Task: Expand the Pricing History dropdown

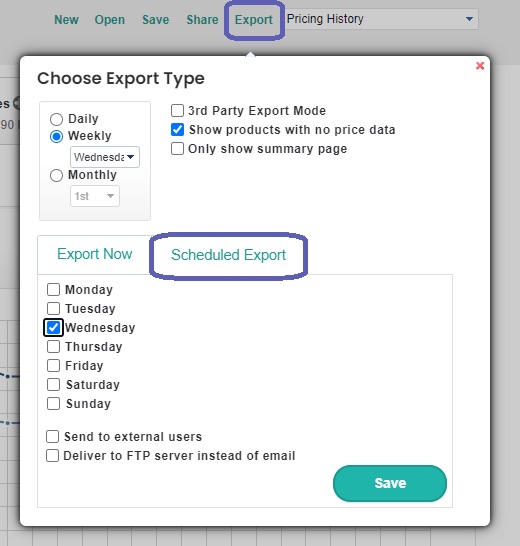Action: coord(382,19)
